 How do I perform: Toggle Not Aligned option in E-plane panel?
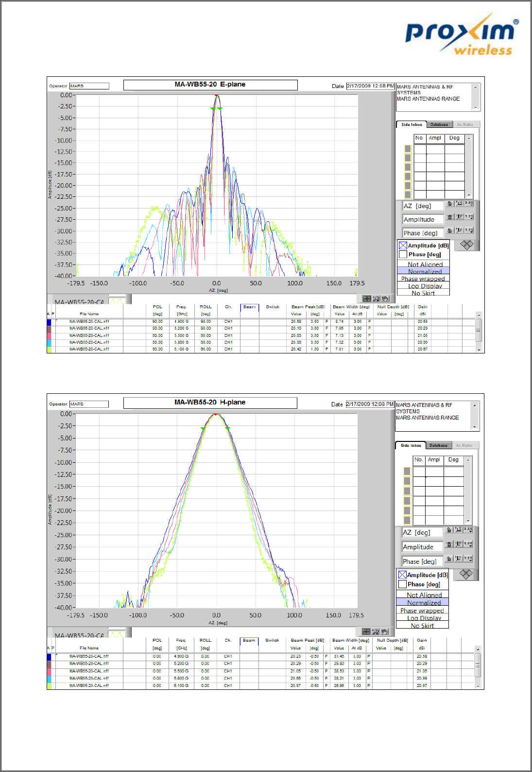tap(424, 264)
